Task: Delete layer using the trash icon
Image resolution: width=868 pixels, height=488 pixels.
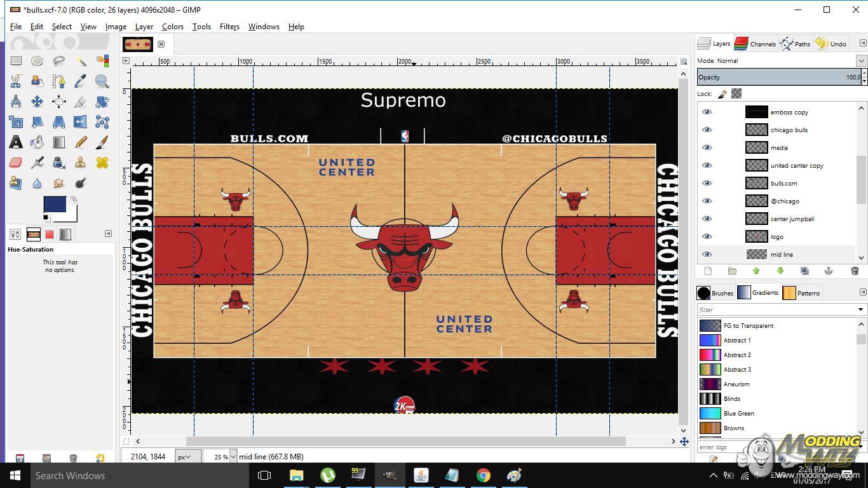Action: [855, 271]
